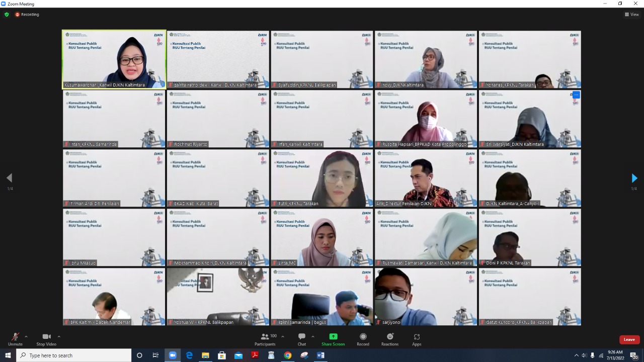Screen dimensions: 644x362
Task: Open the Apps panel
Action: [417, 339]
